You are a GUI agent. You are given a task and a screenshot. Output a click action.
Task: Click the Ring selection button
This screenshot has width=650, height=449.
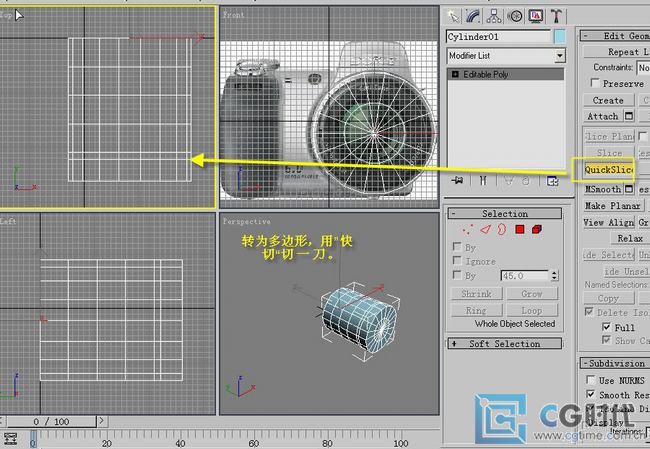(476, 310)
